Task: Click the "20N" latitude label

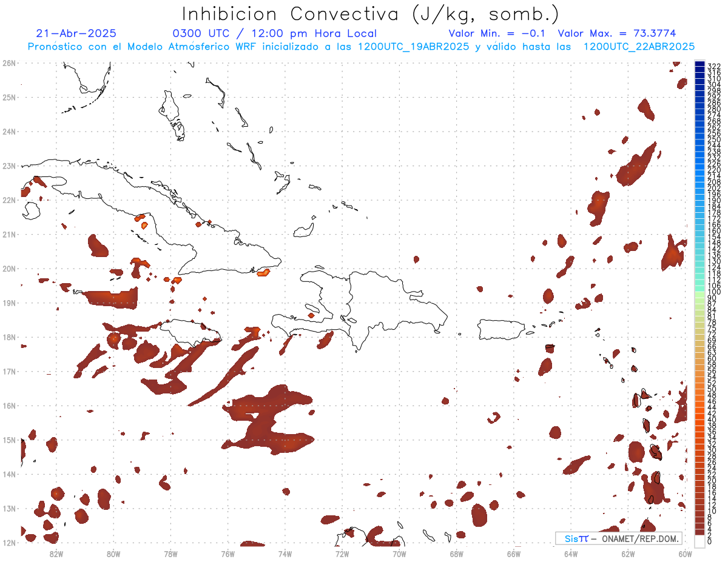Action: pos(8,269)
